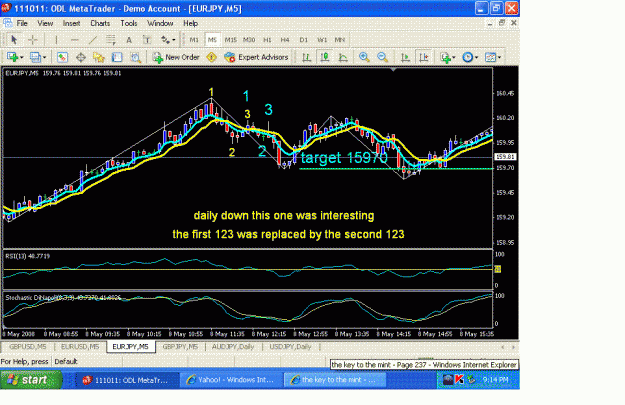Select the EURJPY,M5 chart tab
The width and height of the screenshot is (625, 405).
[x=130, y=347]
